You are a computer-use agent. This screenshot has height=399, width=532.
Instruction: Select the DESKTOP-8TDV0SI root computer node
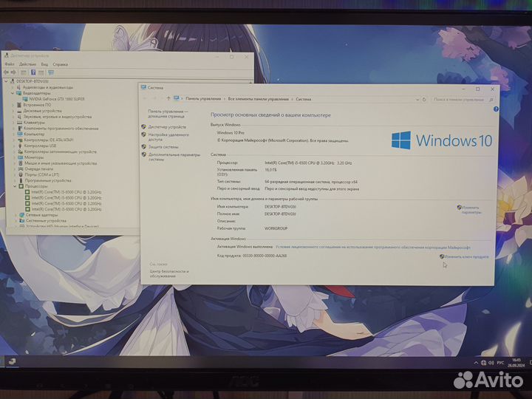click(33, 81)
